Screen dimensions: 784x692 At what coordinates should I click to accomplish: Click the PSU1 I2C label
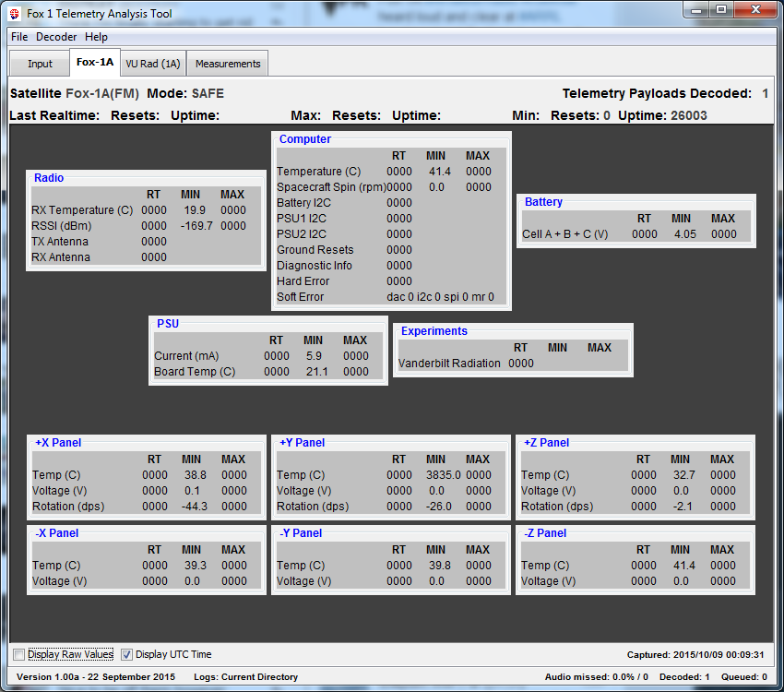tap(302, 219)
